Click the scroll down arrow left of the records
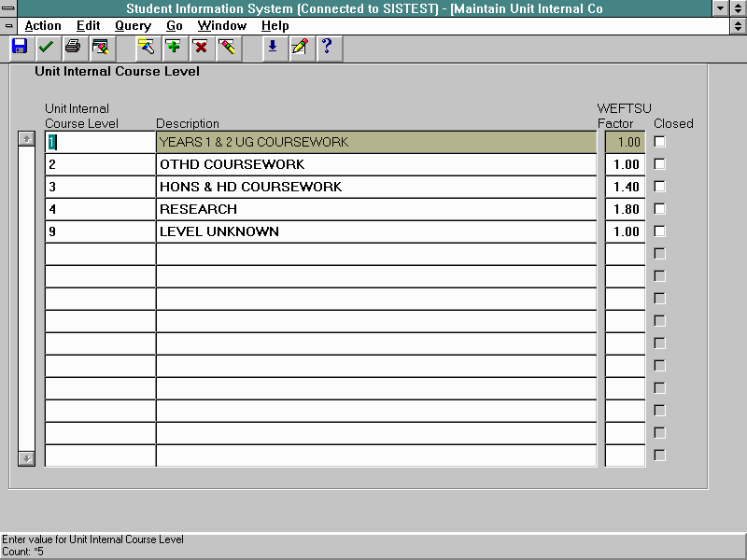Image resolution: width=747 pixels, height=560 pixels. point(26,458)
